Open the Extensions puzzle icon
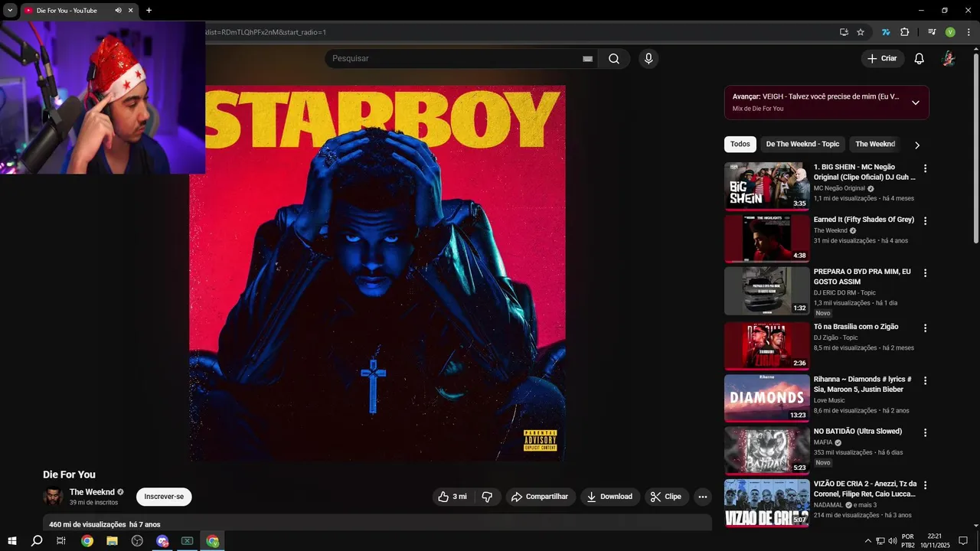This screenshot has width=980, height=551. [x=904, y=32]
